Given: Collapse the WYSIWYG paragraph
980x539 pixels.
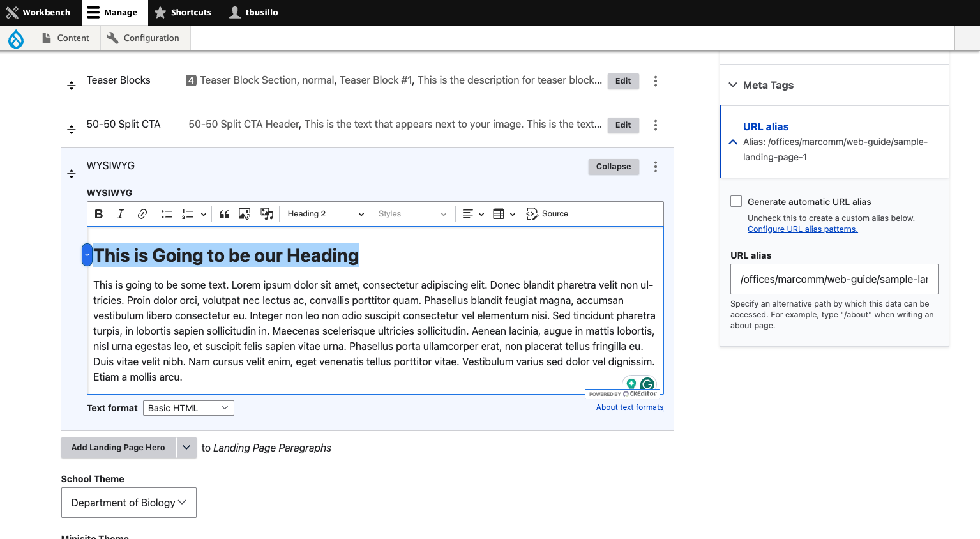Looking at the screenshot, I should [614, 167].
